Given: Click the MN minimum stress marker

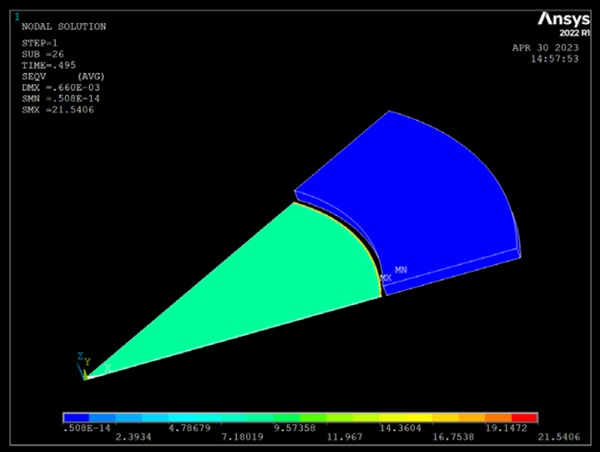Looking at the screenshot, I should pos(401,270).
